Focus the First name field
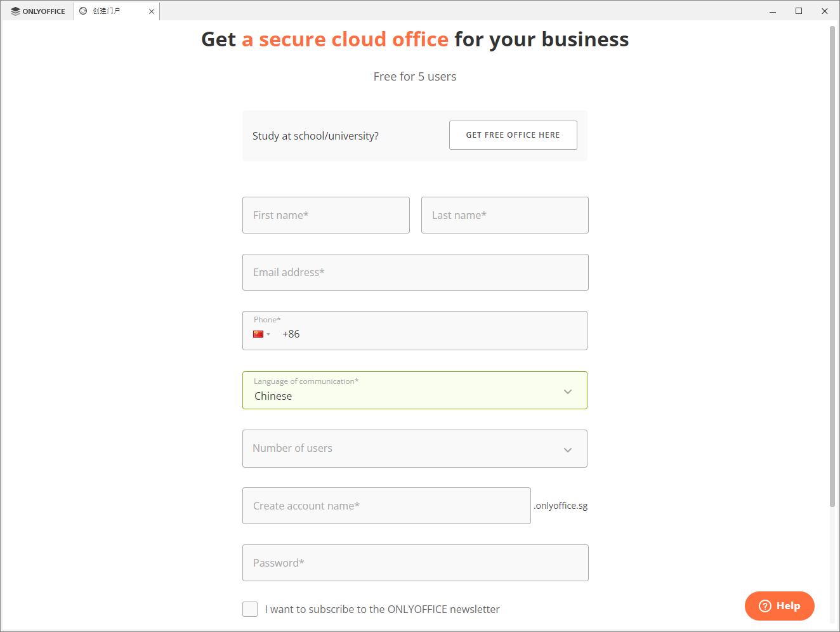The height and width of the screenshot is (632, 840). [x=326, y=215]
